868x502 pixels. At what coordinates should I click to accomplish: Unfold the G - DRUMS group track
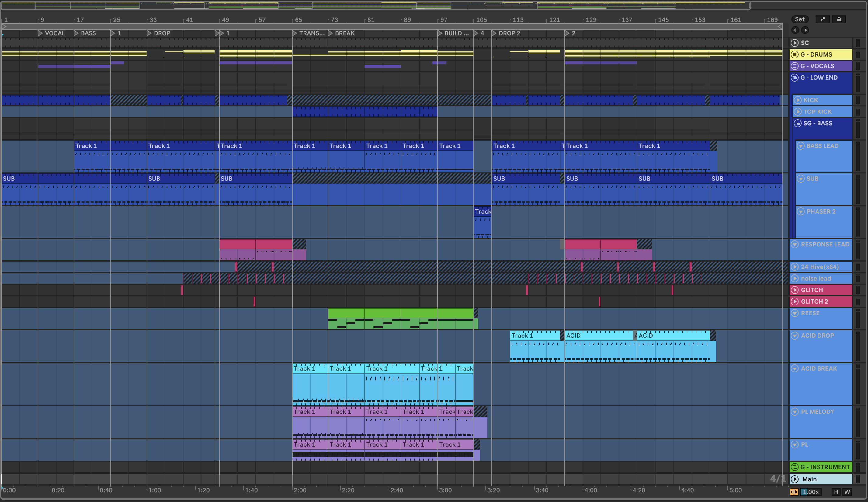pos(795,54)
